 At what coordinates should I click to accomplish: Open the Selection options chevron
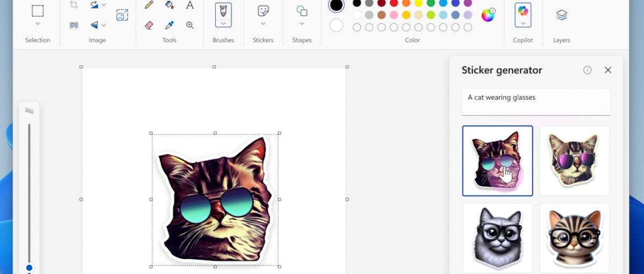click(x=38, y=24)
